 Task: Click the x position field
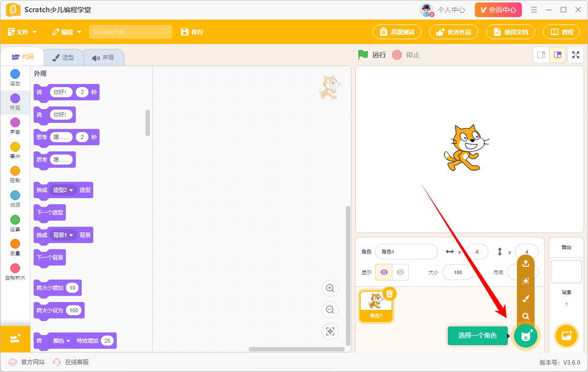[476, 252]
